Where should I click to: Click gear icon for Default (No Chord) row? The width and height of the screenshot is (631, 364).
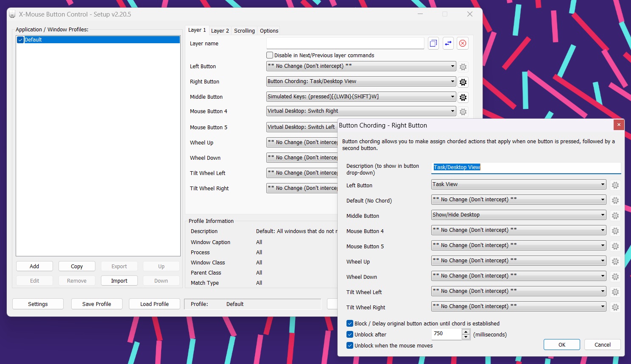[x=615, y=200]
